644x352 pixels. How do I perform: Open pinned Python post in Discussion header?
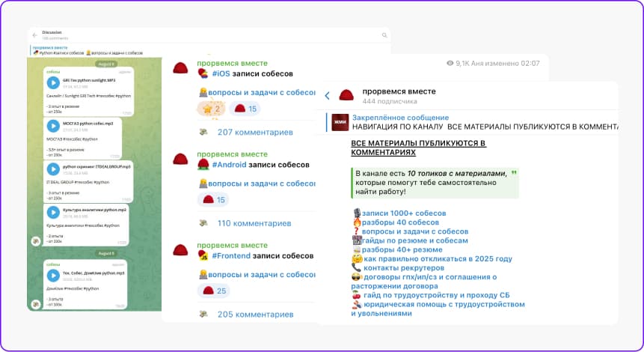click(88, 51)
